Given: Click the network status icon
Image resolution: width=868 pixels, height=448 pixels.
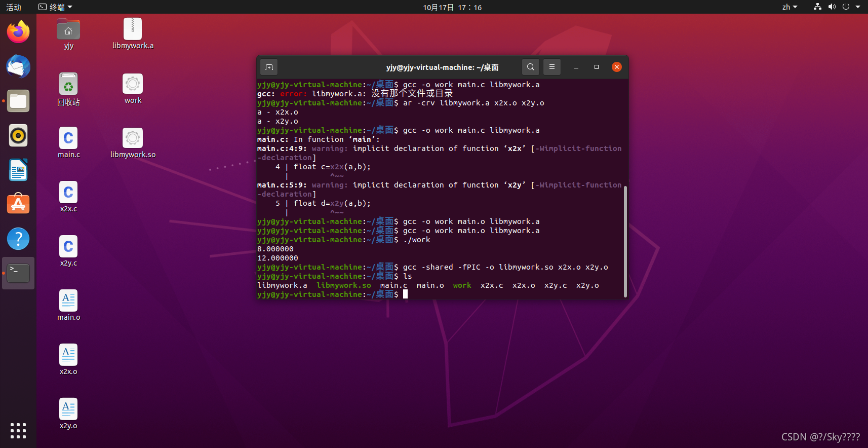Looking at the screenshot, I should click(x=817, y=7).
